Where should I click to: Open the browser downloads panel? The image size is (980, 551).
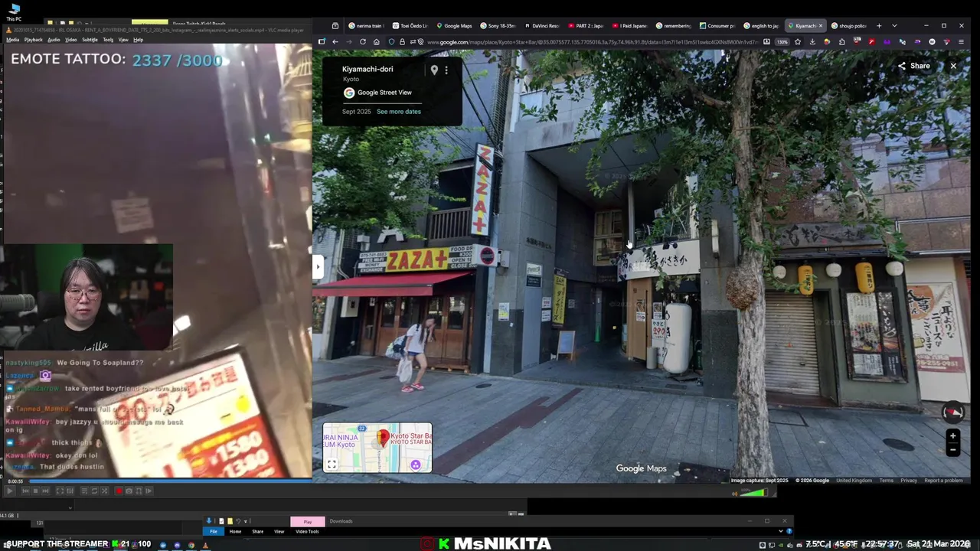pyautogui.click(x=812, y=41)
